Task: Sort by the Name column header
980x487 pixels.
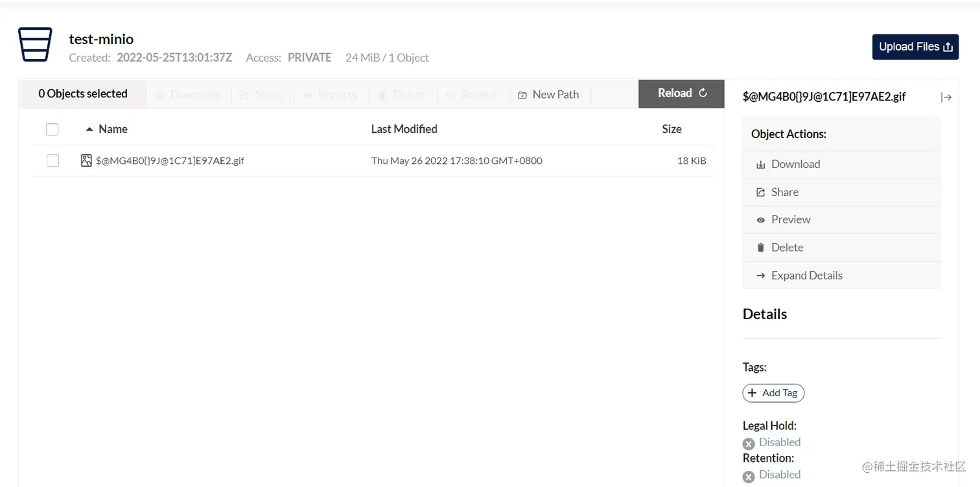Action: click(x=113, y=129)
